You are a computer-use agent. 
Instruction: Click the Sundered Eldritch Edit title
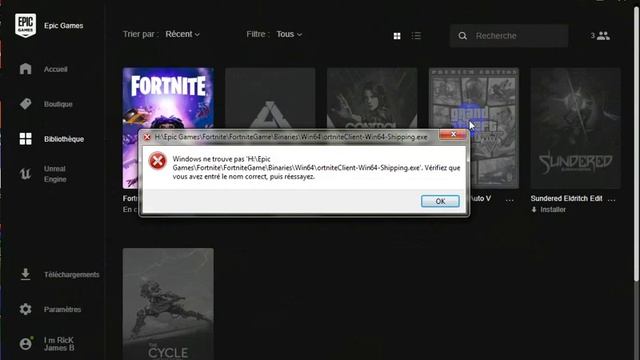[x=566, y=198]
